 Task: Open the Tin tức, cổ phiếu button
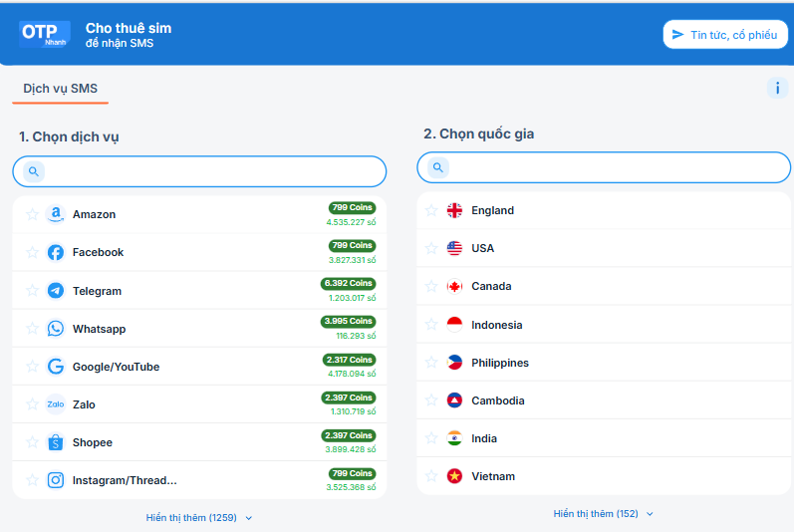point(725,35)
